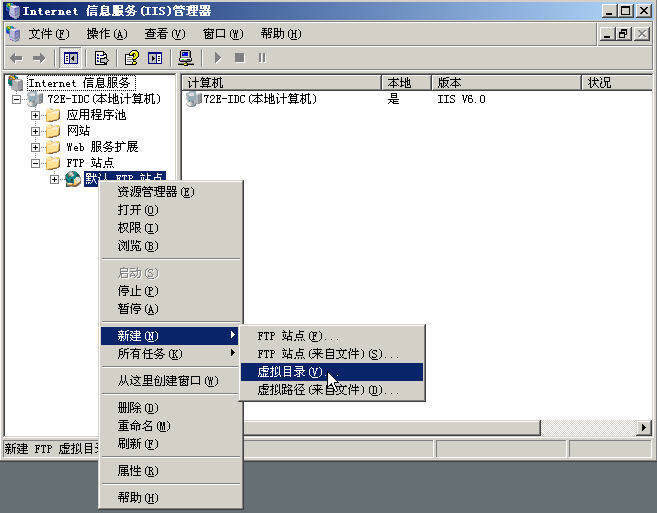
Task: Click the computer connect toolbar icon
Action: pos(185,58)
